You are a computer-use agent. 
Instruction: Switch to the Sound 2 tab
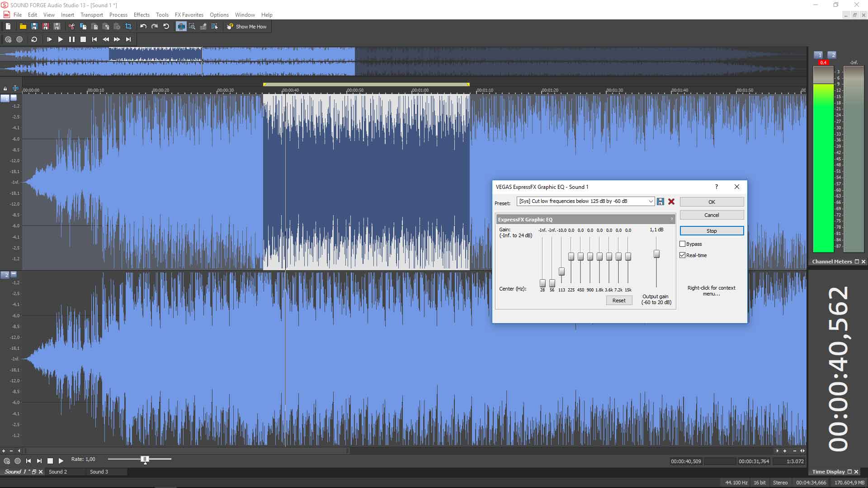pyautogui.click(x=58, y=472)
